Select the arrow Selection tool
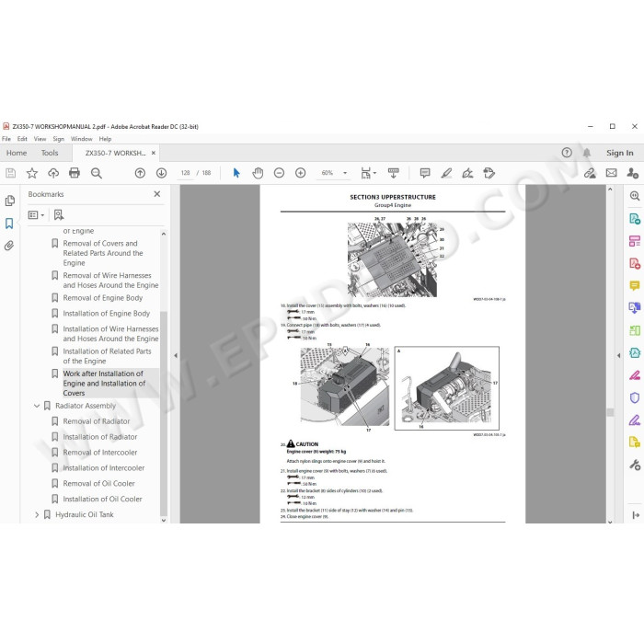Image resolution: width=644 pixels, height=644 pixels. click(x=236, y=173)
